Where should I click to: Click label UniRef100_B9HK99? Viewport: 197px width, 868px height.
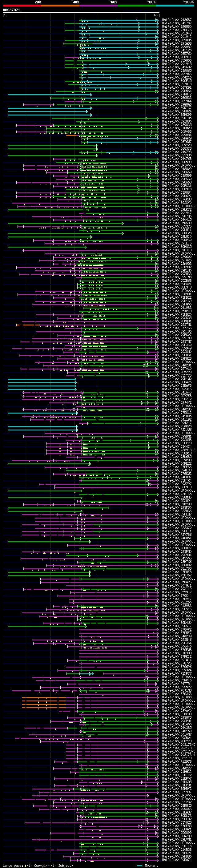pos(177,115)
